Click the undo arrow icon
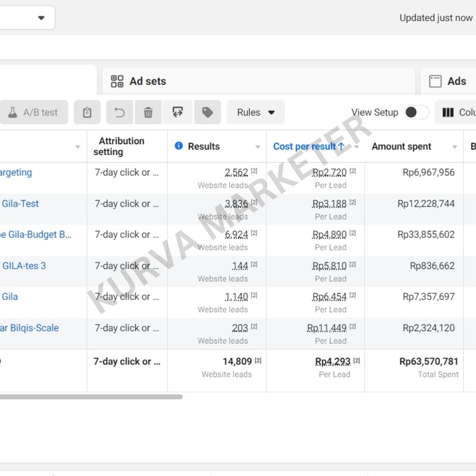476x476 pixels. pyautogui.click(x=120, y=112)
